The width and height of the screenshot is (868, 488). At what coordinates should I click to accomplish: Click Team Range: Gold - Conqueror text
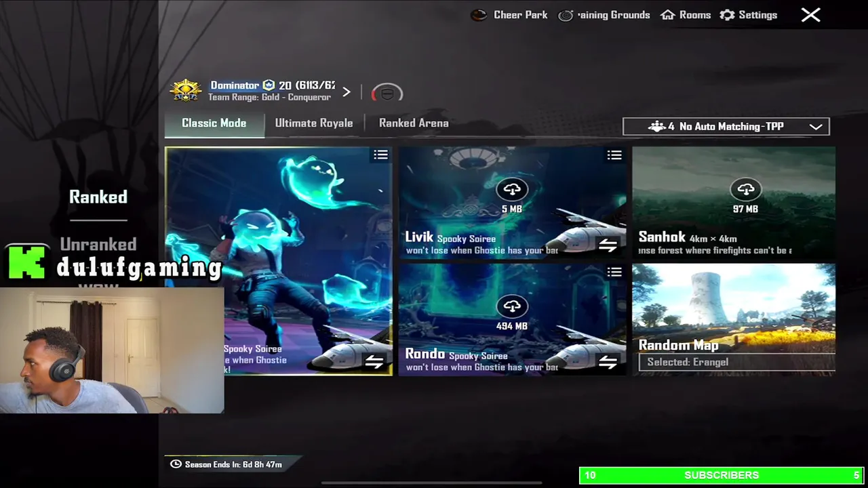tap(269, 98)
